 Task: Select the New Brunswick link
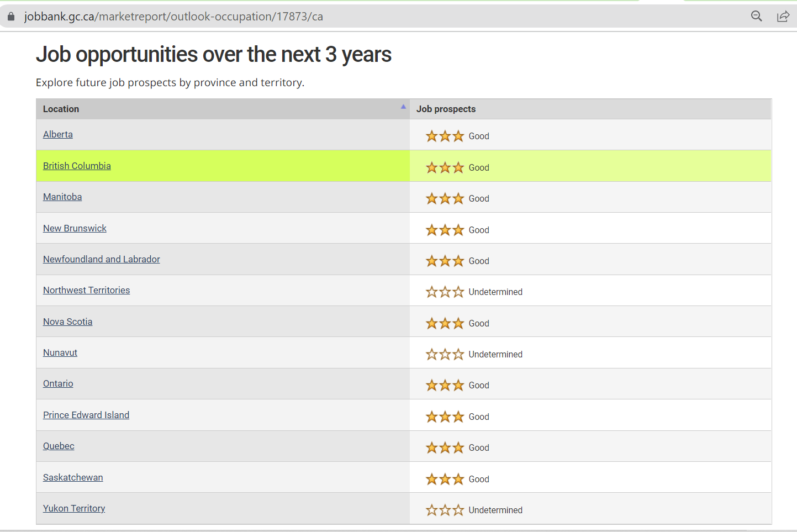click(x=75, y=228)
